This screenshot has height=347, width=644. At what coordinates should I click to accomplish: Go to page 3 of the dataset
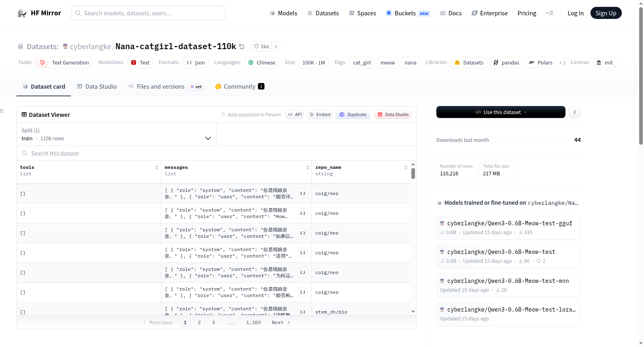[213, 322]
